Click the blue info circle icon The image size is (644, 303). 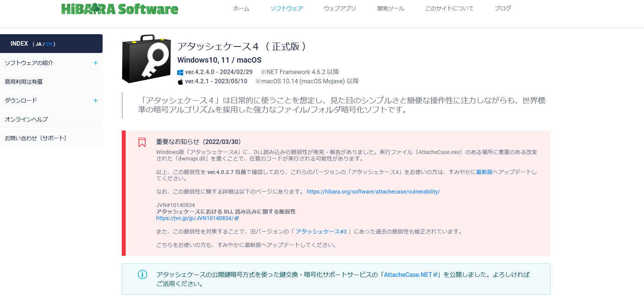coord(143,275)
